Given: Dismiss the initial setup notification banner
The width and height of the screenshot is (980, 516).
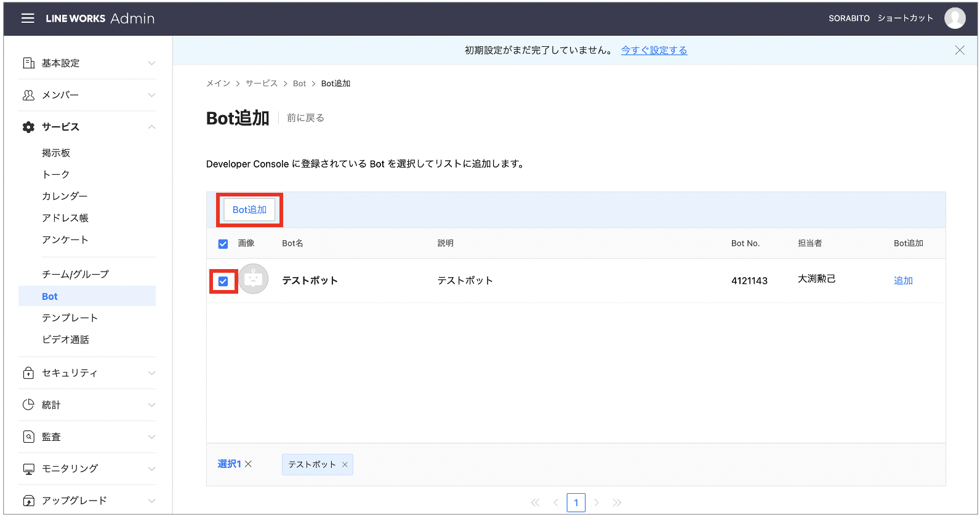Looking at the screenshot, I should point(959,50).
